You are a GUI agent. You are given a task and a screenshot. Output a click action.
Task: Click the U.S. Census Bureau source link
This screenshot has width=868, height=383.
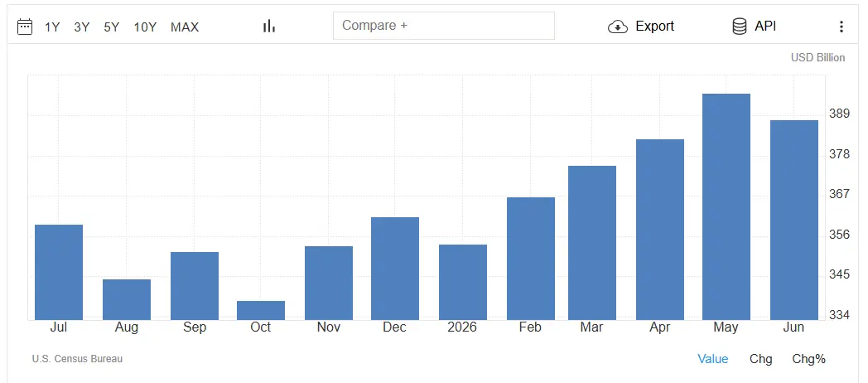click(78, 359)
